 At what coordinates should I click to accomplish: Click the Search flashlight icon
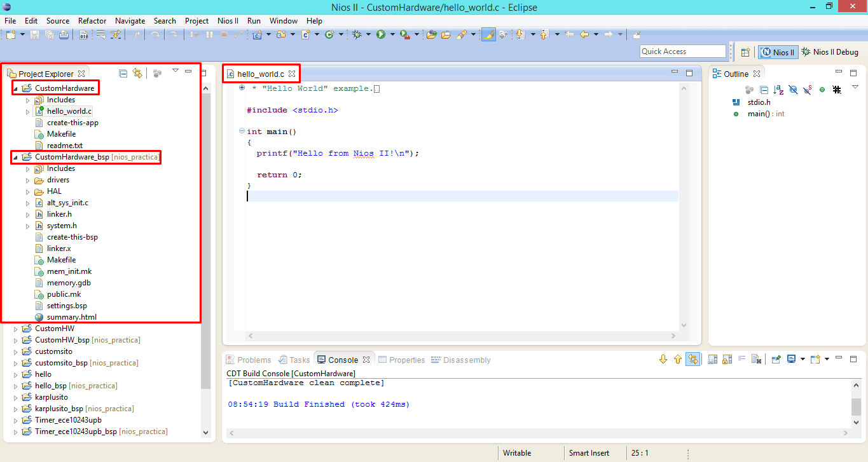[x=462, y=34]
